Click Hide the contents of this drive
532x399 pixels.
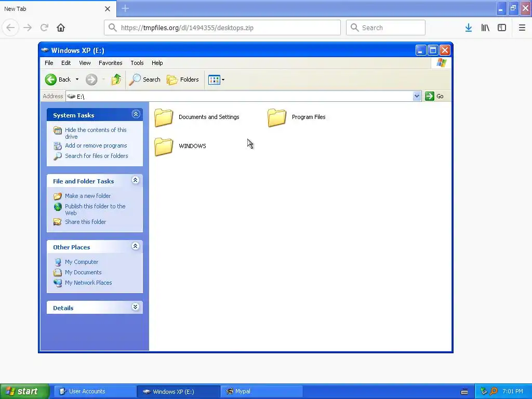96,134
